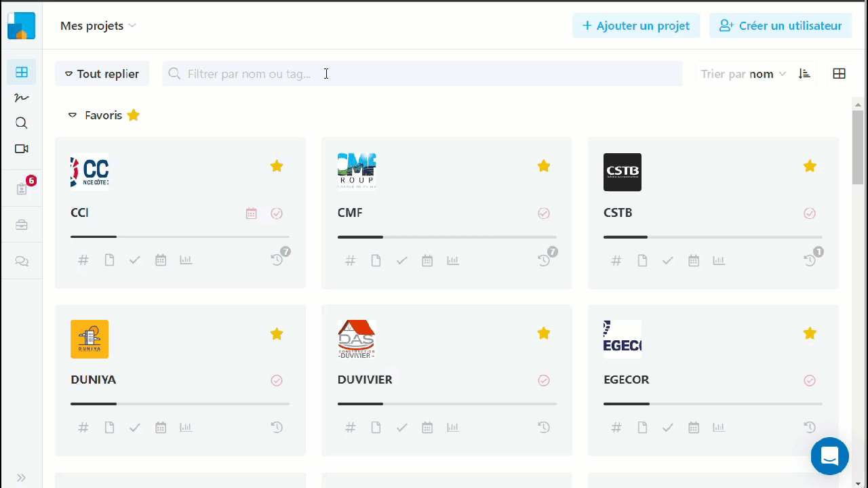Image resolution: width=868 pixels, height=488 pixels.
Task: Switch to the grid layout view icon
Action: [840, 74]
